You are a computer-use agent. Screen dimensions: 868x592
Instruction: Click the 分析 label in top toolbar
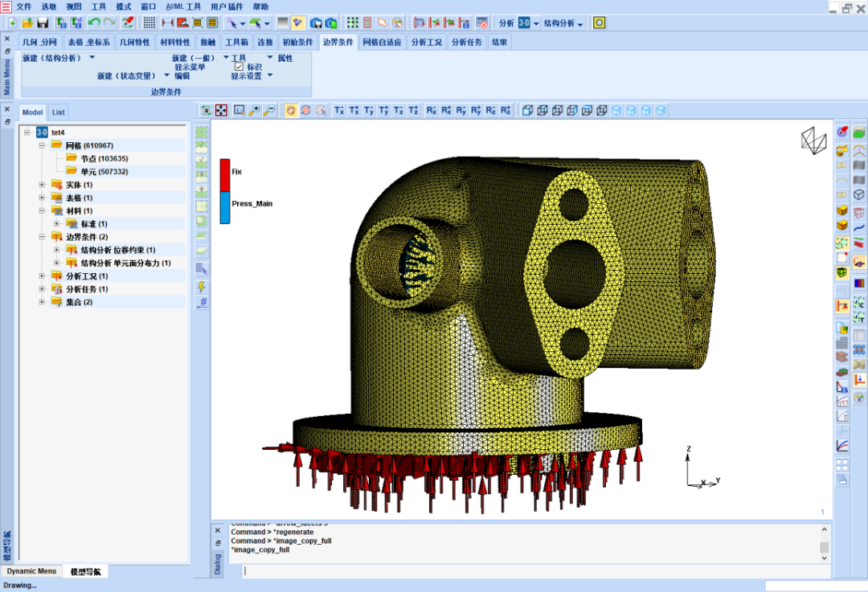click(x=506, y=22)
